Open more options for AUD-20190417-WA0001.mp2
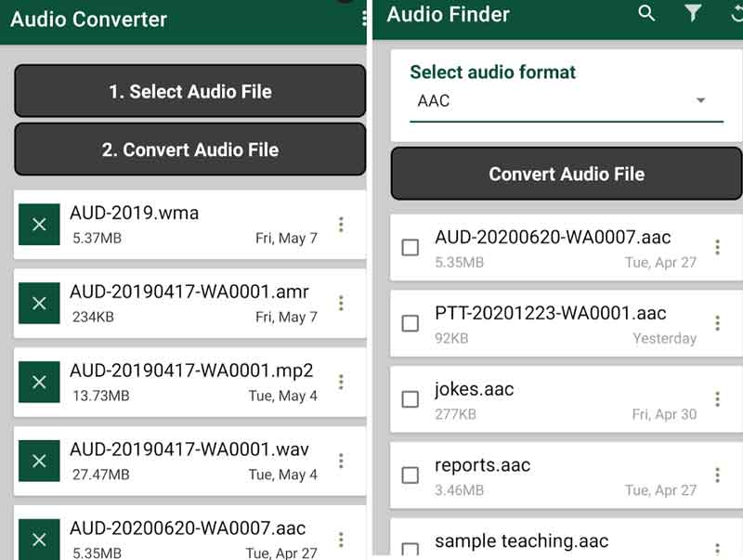 [342, 383]
